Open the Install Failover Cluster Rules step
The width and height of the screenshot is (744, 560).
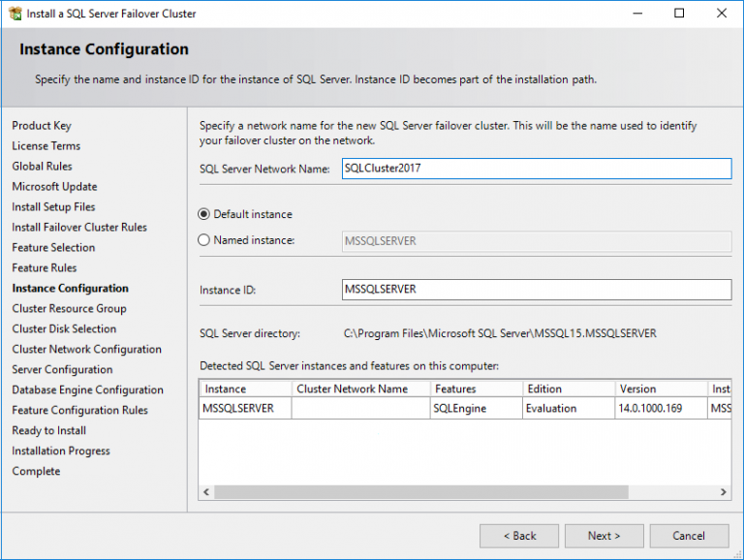click(79, 228)
